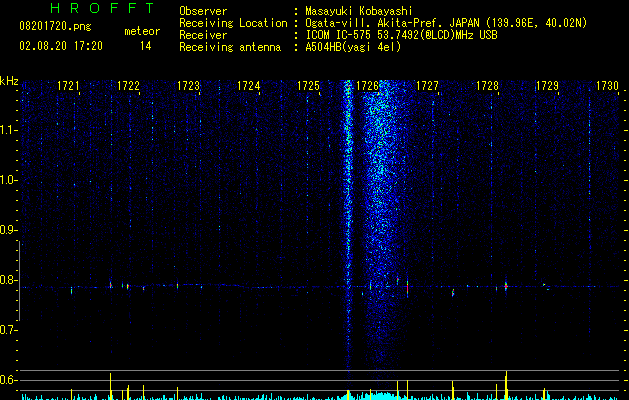This screenshot has height=400, width=629.
Task: Click the 1727 time marker
Action: coord(427,86)
